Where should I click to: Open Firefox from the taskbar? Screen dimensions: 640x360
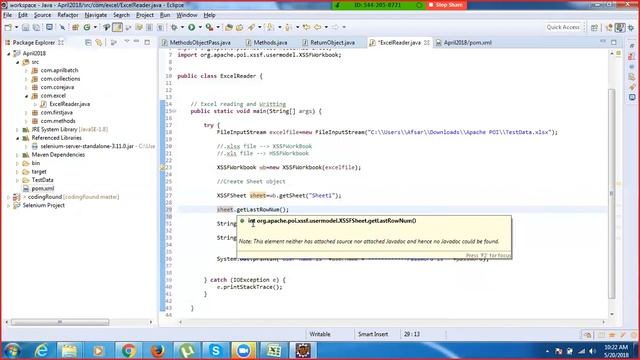tap(157, 351)
